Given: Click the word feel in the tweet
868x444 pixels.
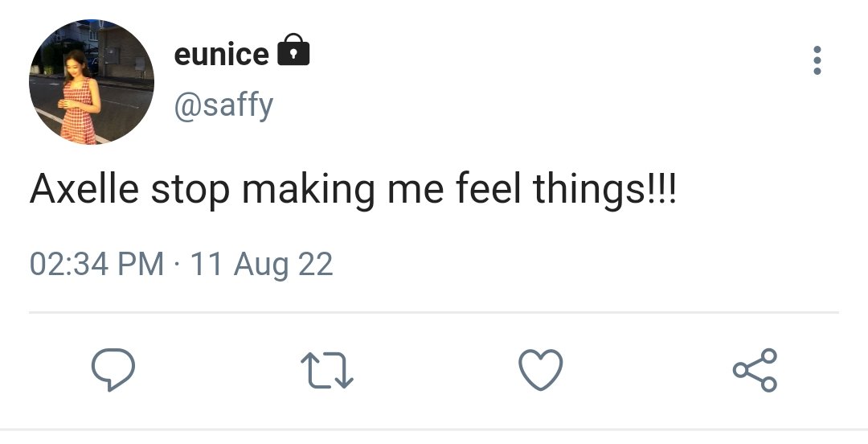Looking at the screenshot, I should [x=489, y=188].
